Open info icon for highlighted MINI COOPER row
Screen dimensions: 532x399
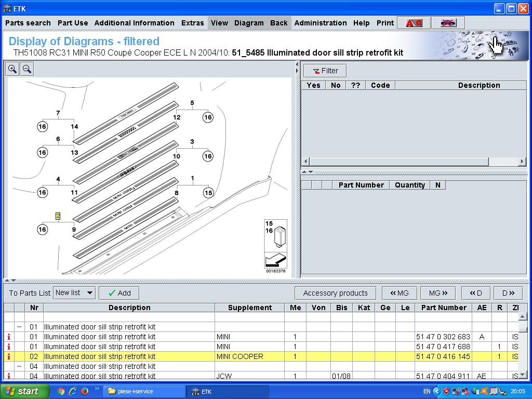coord(9,356)
